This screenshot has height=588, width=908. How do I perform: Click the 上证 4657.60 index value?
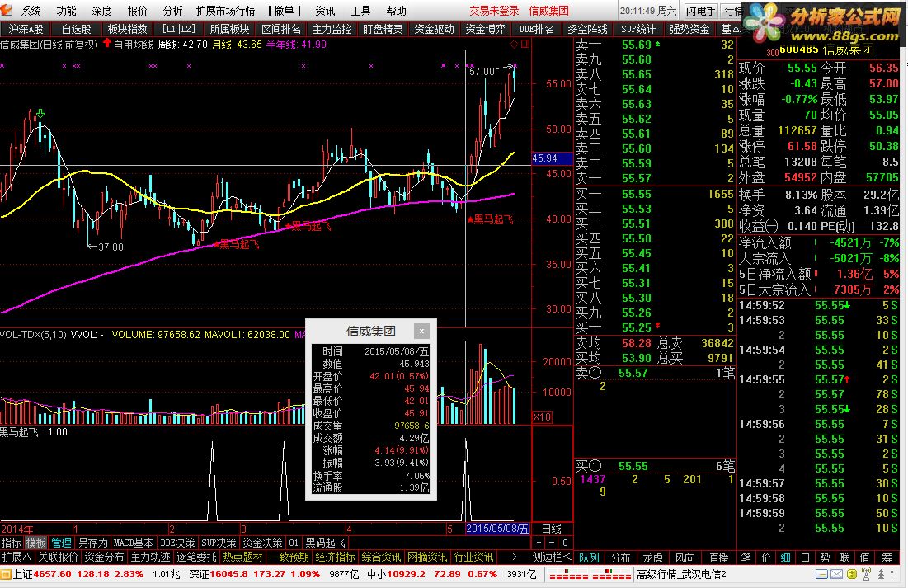tap(52, 574)
